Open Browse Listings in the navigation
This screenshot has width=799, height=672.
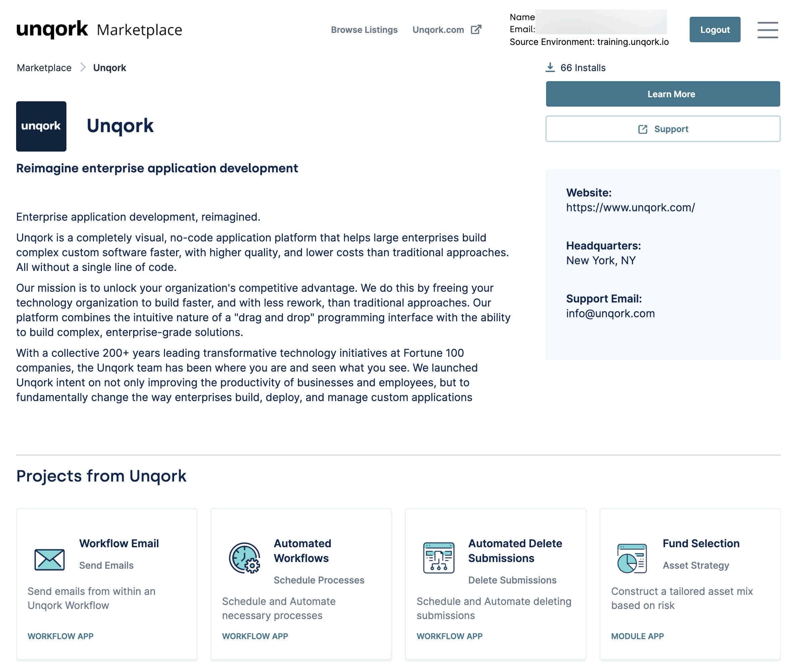pyautogui.click(x=364, y=30)
